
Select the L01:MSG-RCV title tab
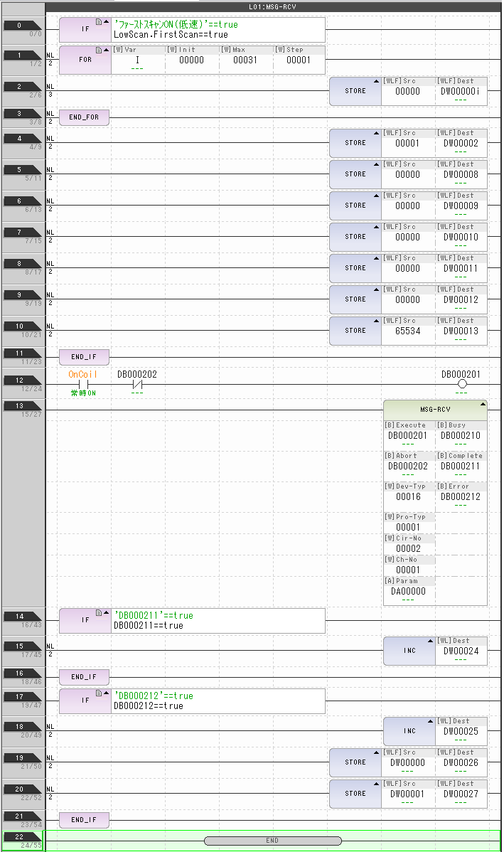click(273, 6)
